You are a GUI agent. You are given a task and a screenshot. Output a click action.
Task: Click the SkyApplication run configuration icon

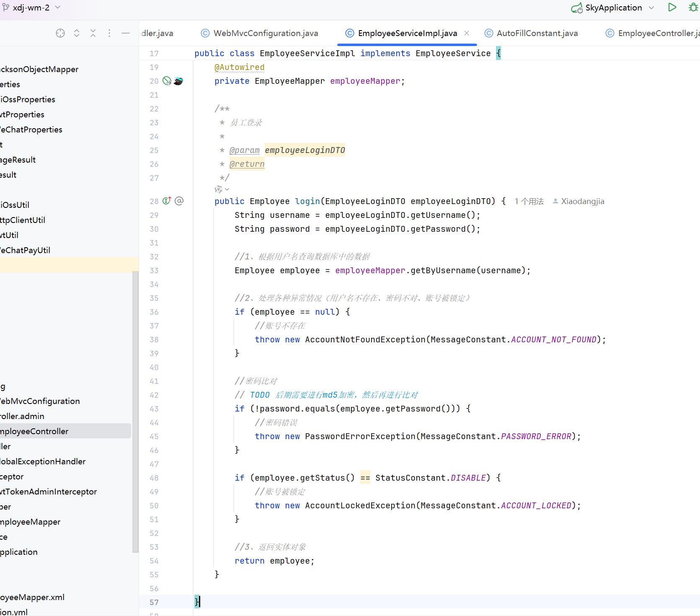click(x=577, y=8)
